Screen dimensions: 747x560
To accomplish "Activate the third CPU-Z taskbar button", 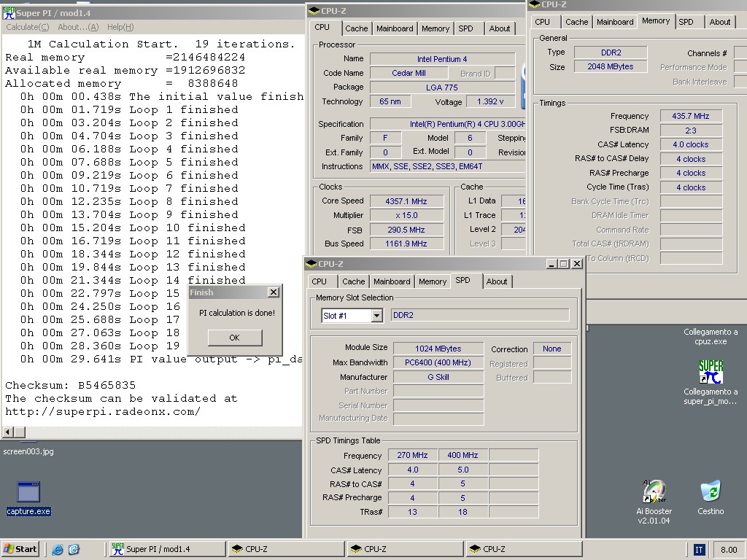I will pos(524,549).
